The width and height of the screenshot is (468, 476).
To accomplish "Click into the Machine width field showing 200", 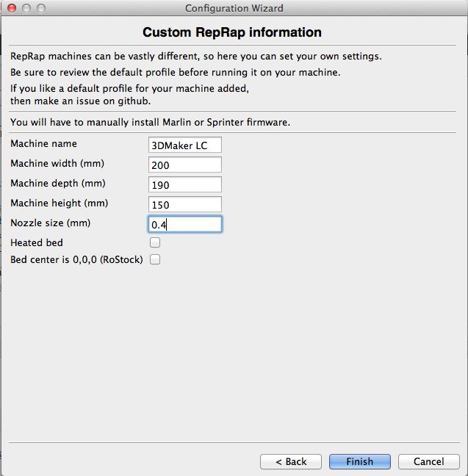I will pyautogui.click(x=185, y=165).
